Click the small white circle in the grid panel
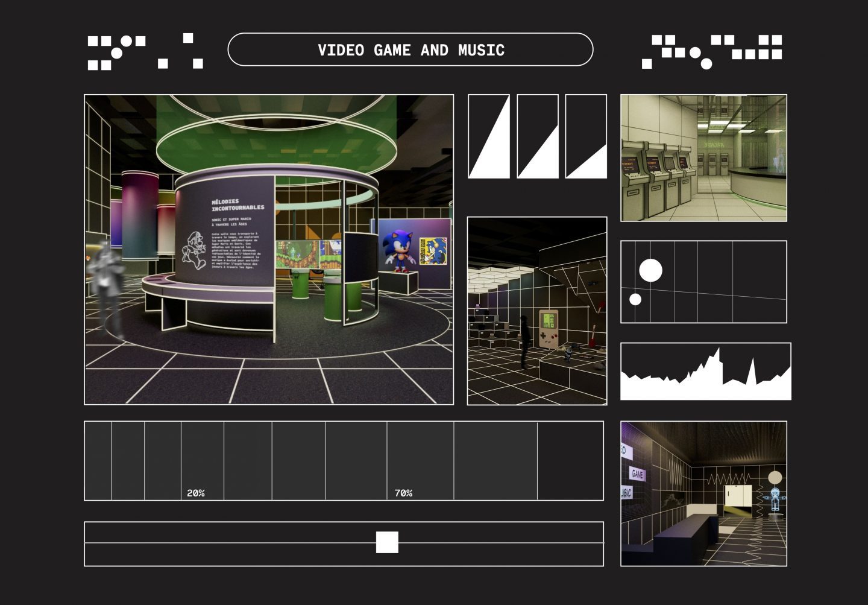The height and width of the screenshot is (605, 868). coord(635,299)
